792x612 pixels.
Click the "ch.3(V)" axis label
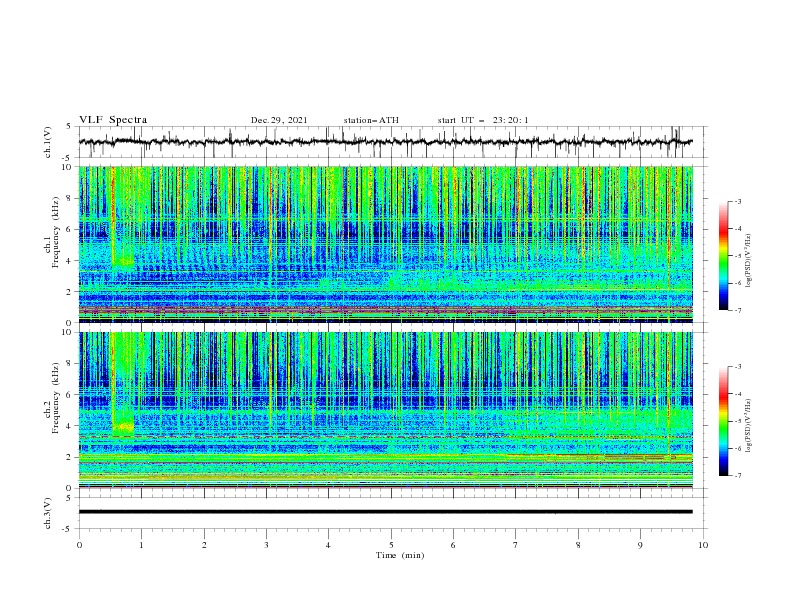(x=48, y=513)
